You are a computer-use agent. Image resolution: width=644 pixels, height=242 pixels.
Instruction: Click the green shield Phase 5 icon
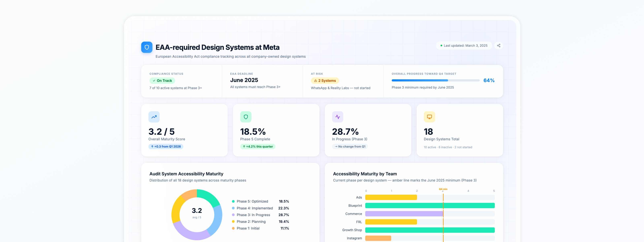[x=246, y=117]
